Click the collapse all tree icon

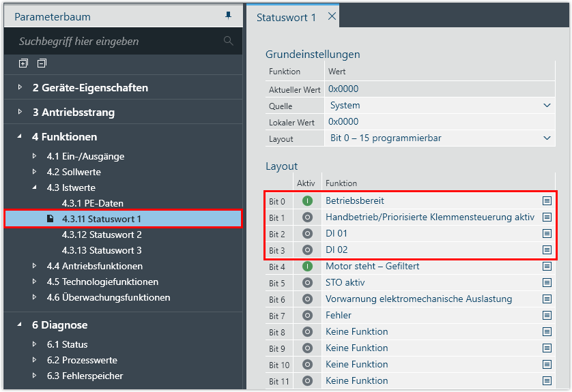coord(42,63)
